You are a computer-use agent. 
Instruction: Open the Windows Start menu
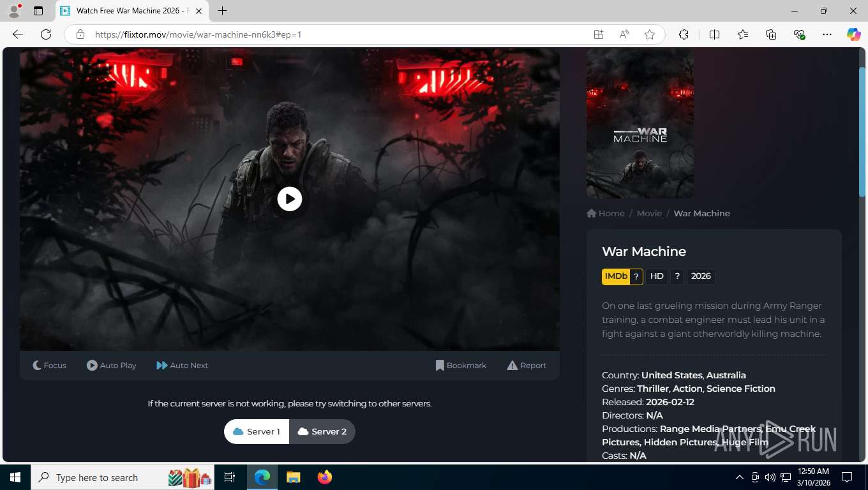[15, 477]
